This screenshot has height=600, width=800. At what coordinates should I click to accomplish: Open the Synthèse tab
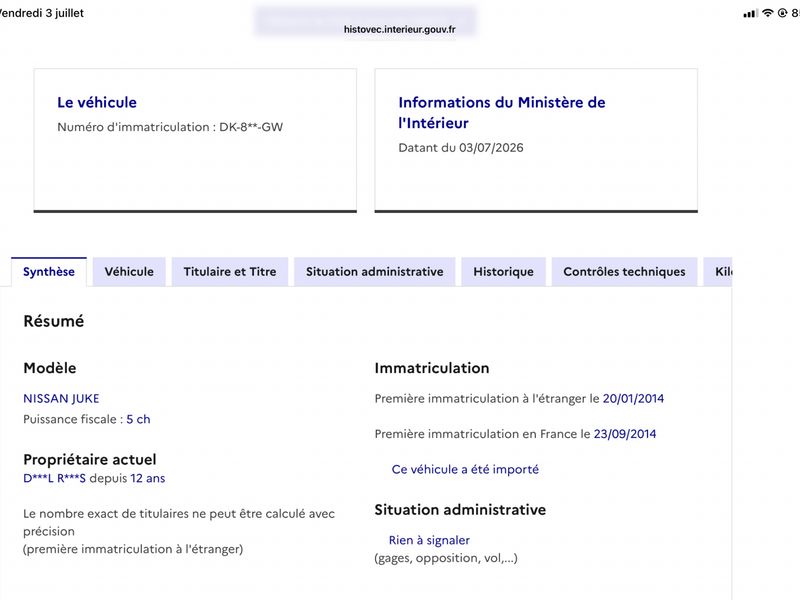[49, 272]
